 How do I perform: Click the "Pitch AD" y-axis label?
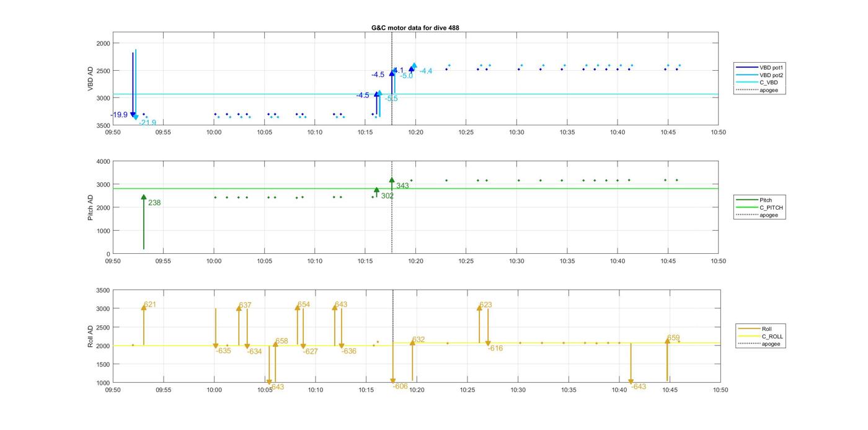91,207
